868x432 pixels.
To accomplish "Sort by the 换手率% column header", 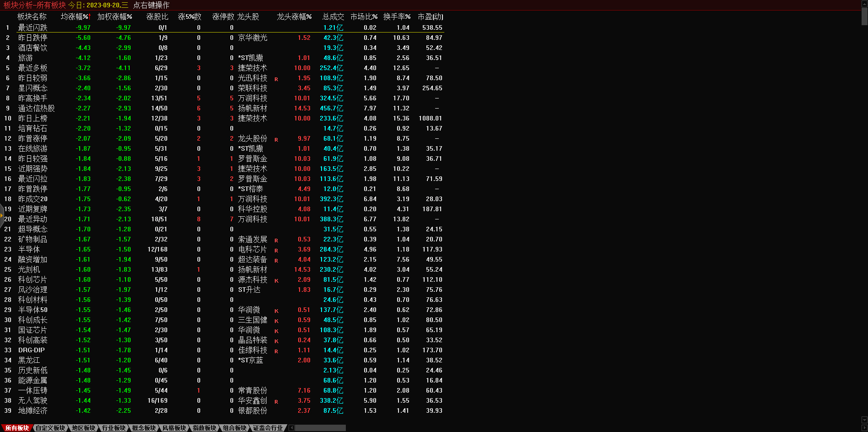I will (397, 16).
